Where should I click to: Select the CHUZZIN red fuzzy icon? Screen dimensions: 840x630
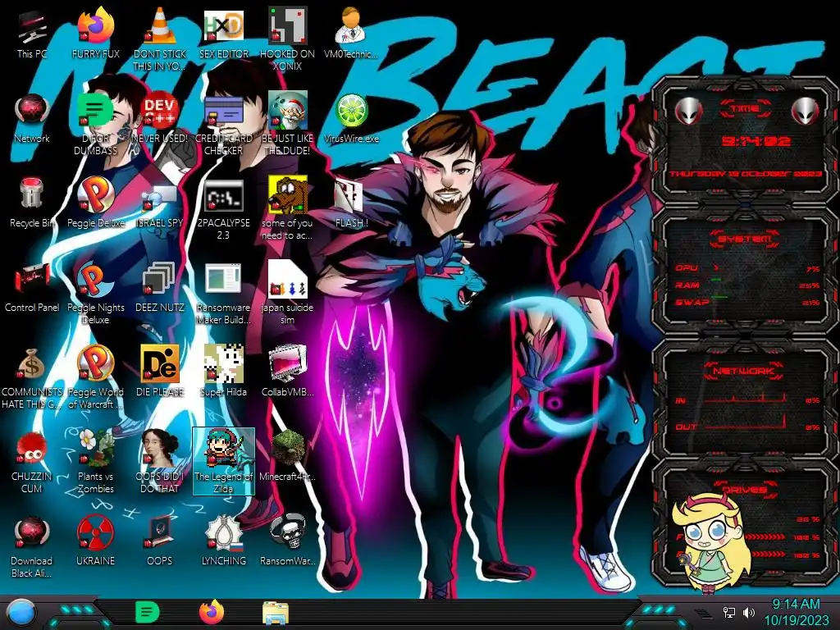(32, 462)
